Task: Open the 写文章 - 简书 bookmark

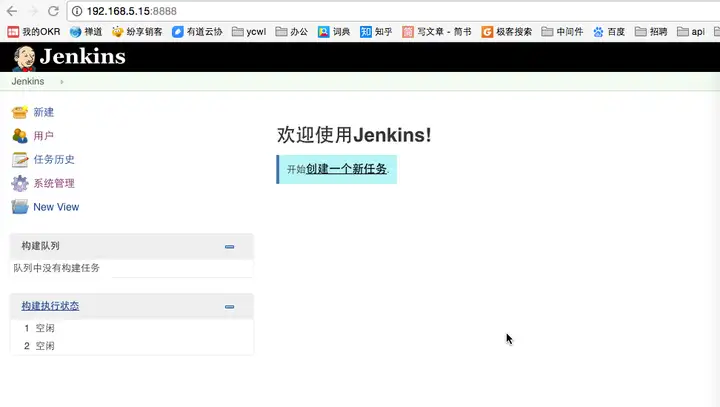Action: coord(437,32)
